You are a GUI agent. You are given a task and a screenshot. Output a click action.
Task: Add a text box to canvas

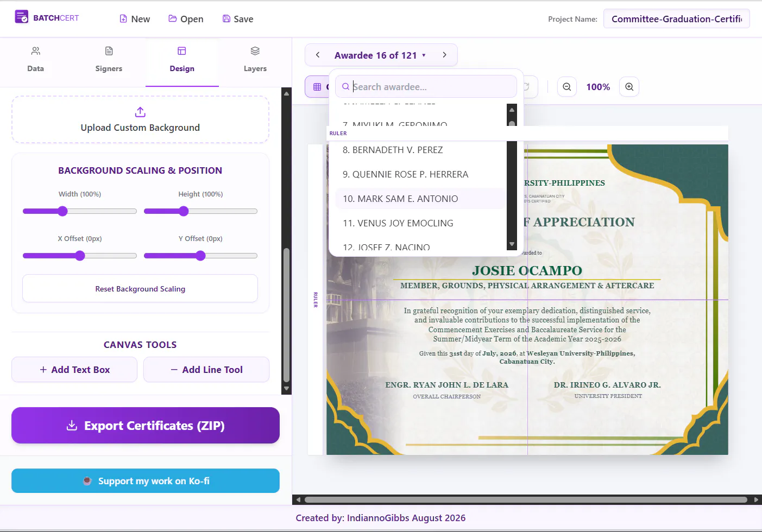[74, 370]
